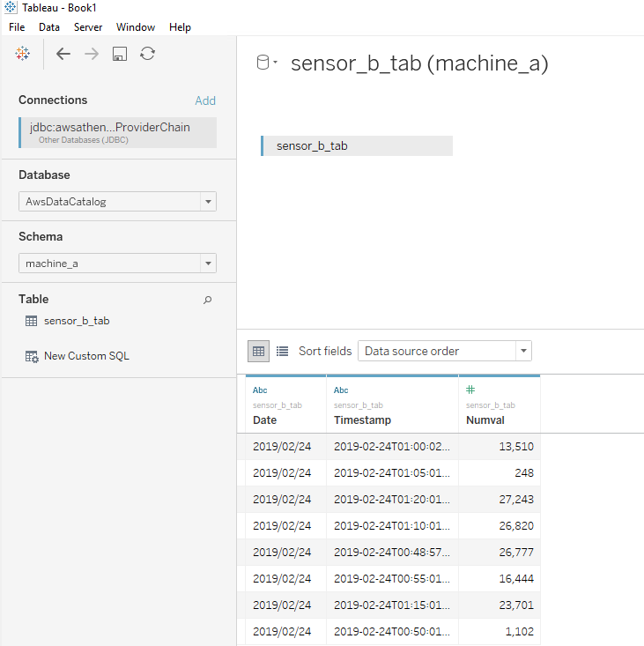Image resolution: width=644 pixels, height=646 pixels.
Task: Click New Custom SQL
Action: (86, 356)
